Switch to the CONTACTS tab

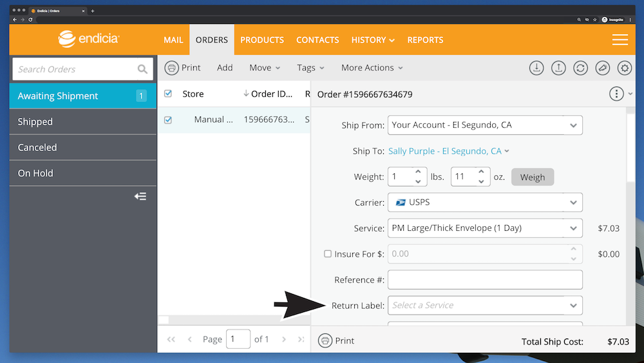[x=317, y=40]
